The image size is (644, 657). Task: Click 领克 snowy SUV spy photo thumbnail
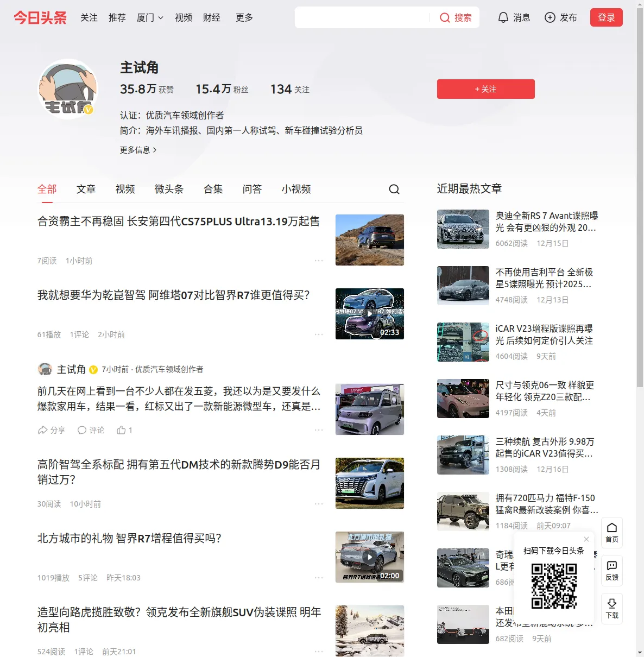tap(370, 631)
